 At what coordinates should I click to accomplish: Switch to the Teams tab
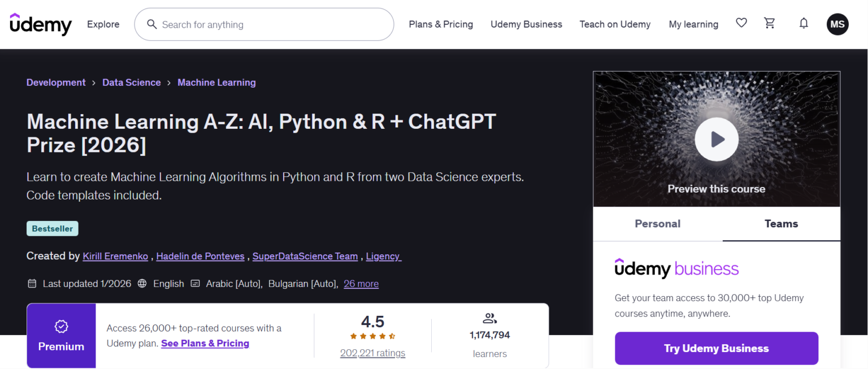[x=781, y=224]
